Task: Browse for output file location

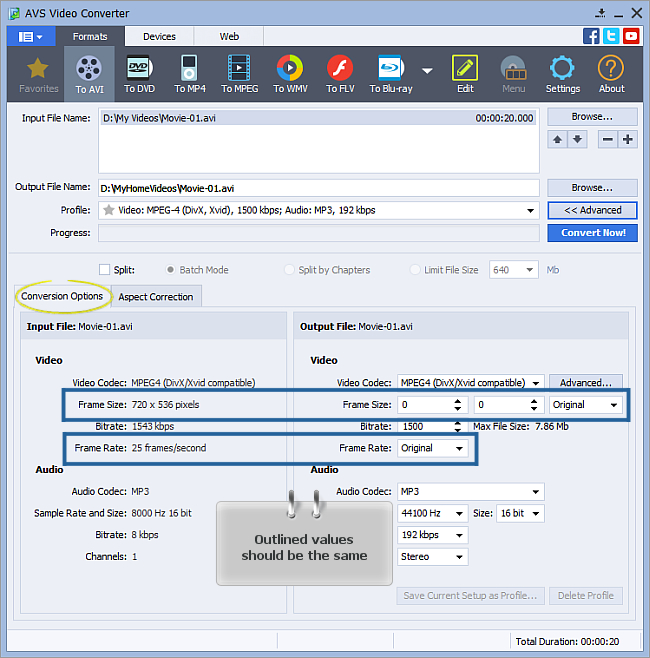Action: [592, 188]
